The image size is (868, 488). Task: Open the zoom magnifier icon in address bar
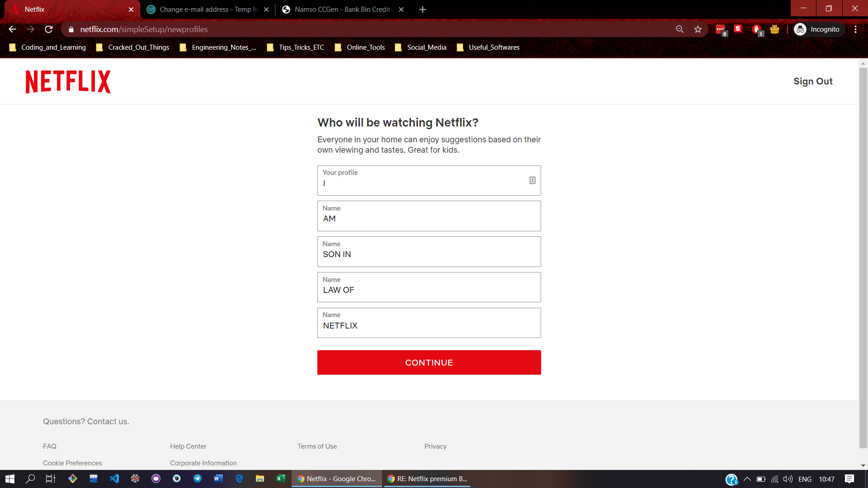pyautogui.click(x=679, y=29)
